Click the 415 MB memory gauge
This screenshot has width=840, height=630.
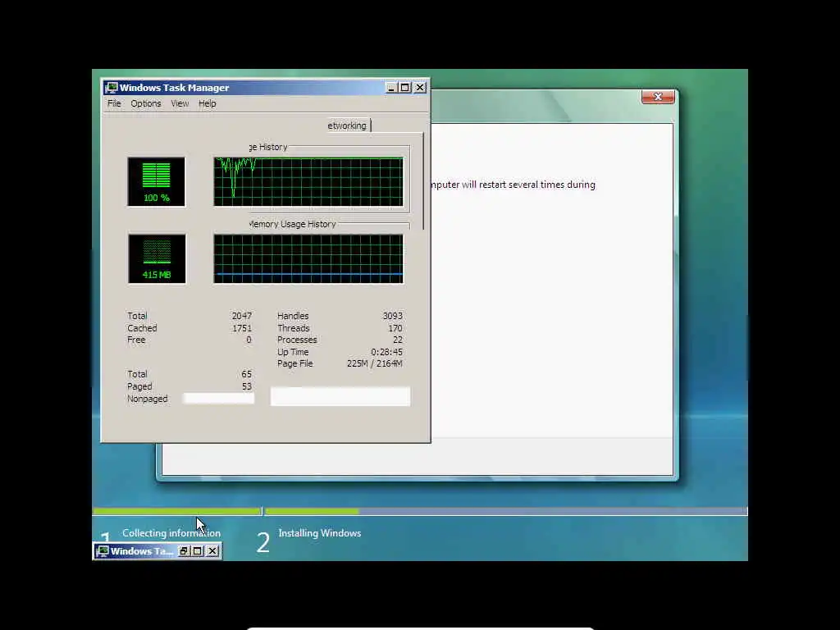click(x=157, y=258)
